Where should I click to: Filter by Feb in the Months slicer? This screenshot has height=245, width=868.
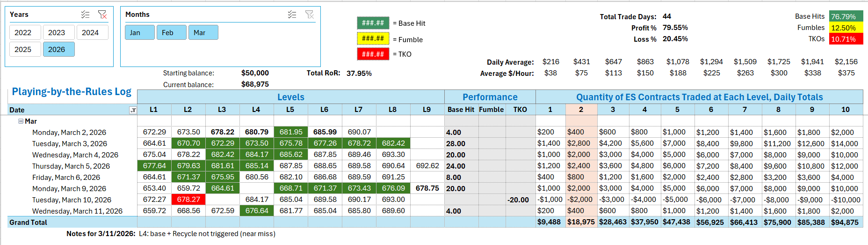171,32
